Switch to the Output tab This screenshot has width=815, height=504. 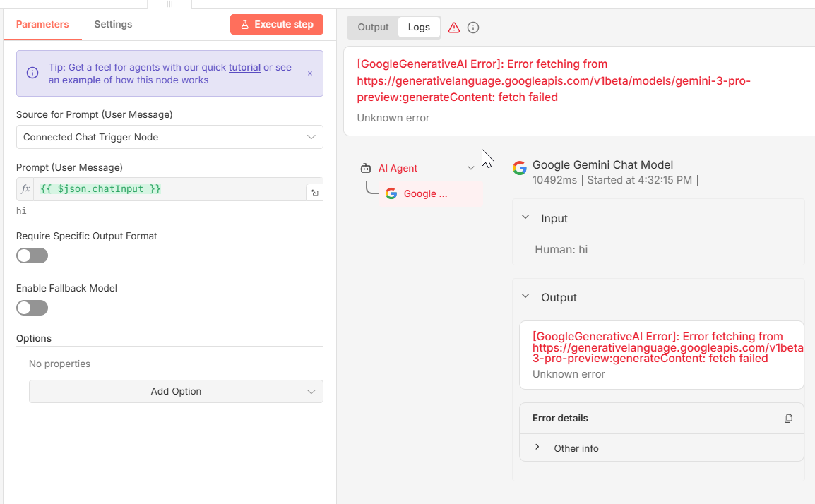(x=372, y=27)
